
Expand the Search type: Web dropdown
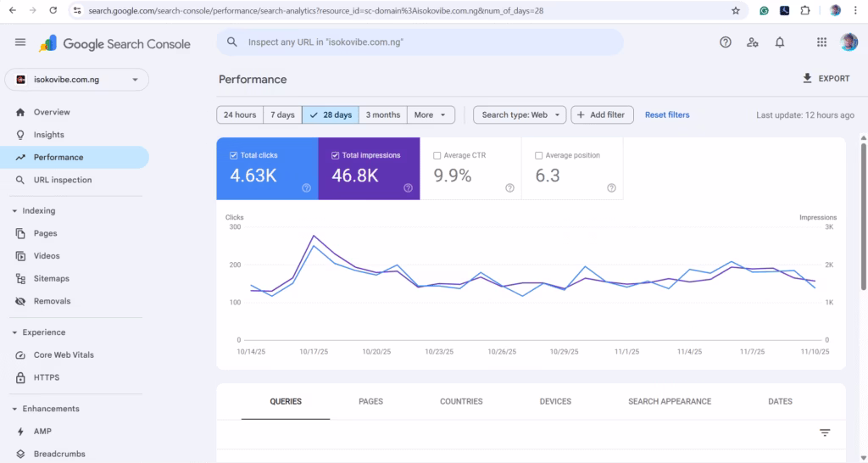pyautogui.click(x=520, y=115)
